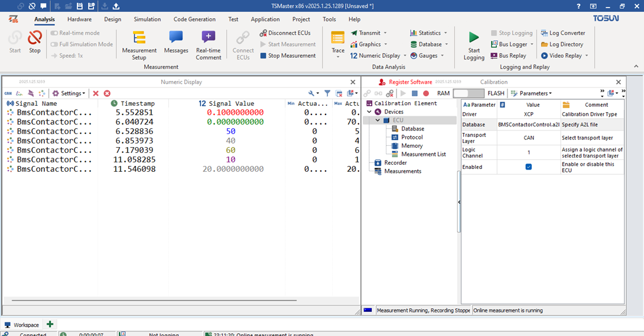Open the Code Generation tab

[x=194, y=19]
